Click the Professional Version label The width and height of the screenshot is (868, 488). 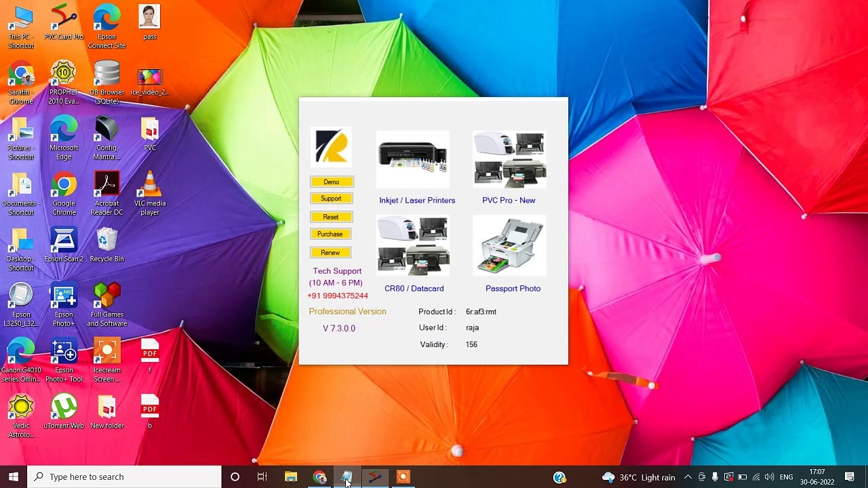point(347,312)
